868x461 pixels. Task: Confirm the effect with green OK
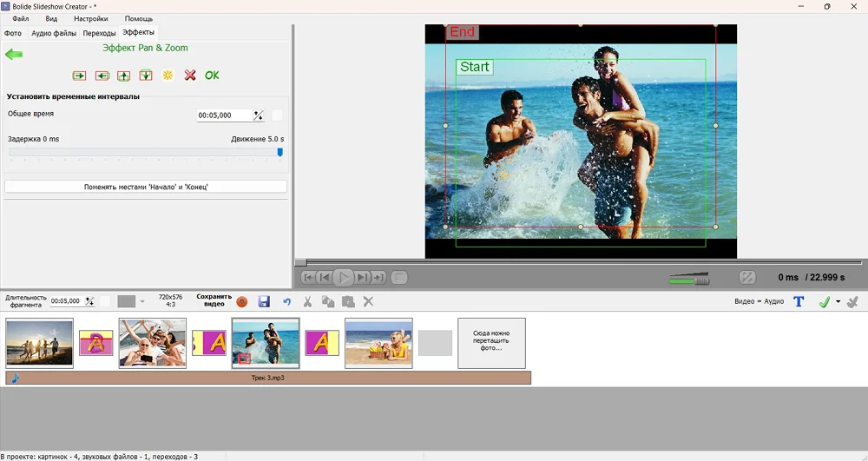click(212, 76)
